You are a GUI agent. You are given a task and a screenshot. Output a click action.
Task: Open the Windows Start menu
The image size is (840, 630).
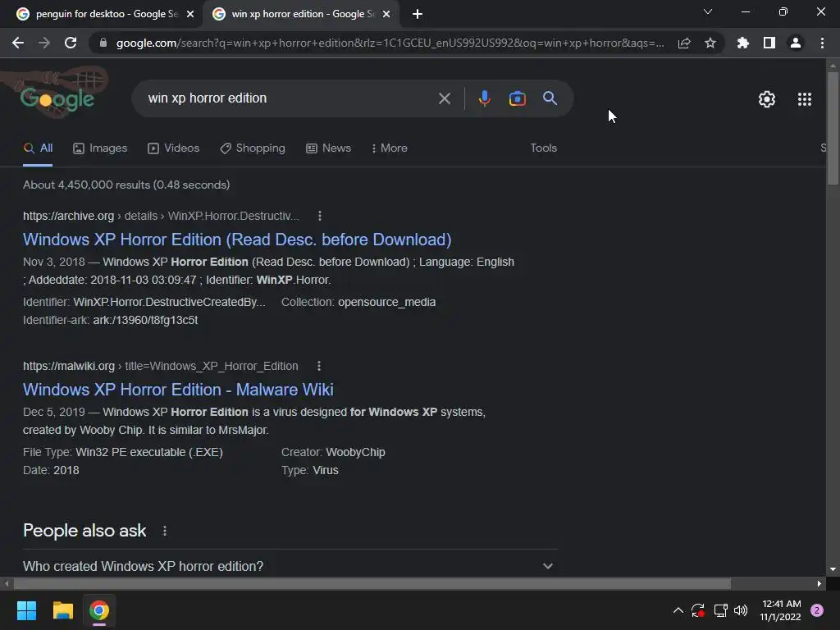pyautogui.click(x=26, y=610)
